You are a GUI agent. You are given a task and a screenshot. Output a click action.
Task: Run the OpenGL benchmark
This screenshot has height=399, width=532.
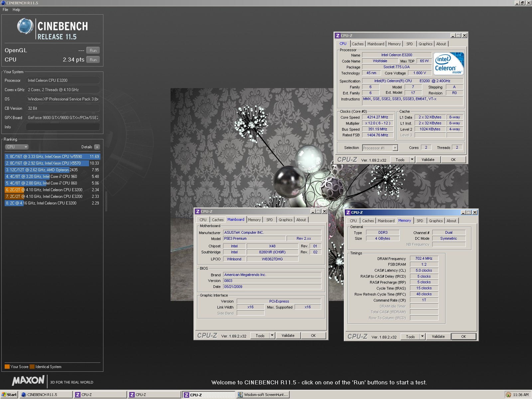click(x=93, y=51)
